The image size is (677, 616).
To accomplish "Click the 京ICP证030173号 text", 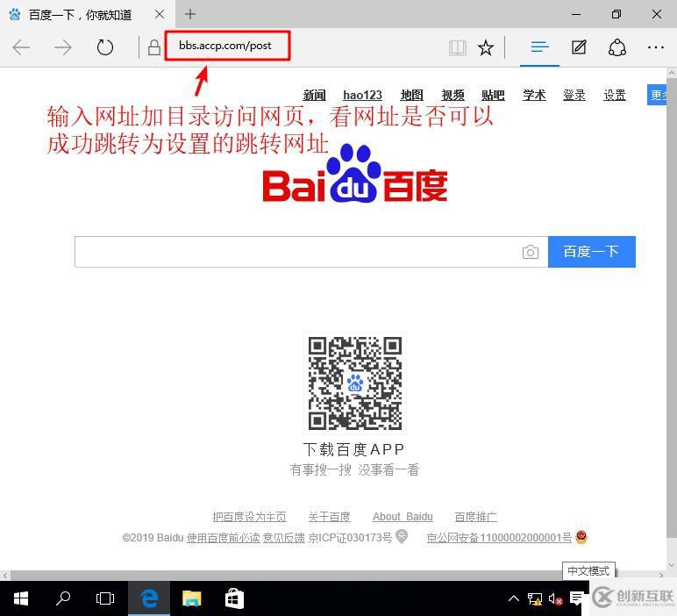I will 350,538.
